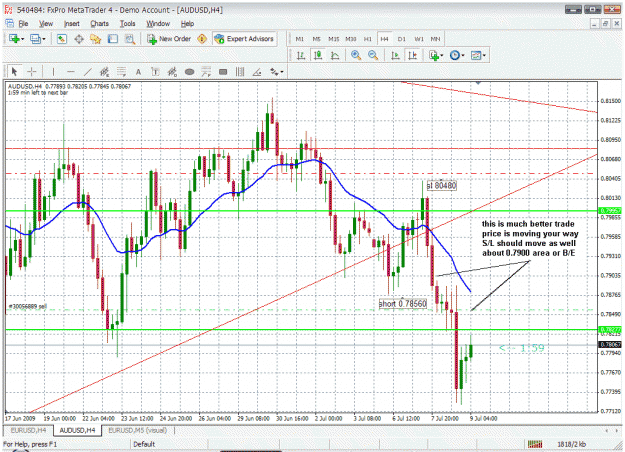Click the connection status 1818/2 kb
The image size is (625, 452).
572,444
